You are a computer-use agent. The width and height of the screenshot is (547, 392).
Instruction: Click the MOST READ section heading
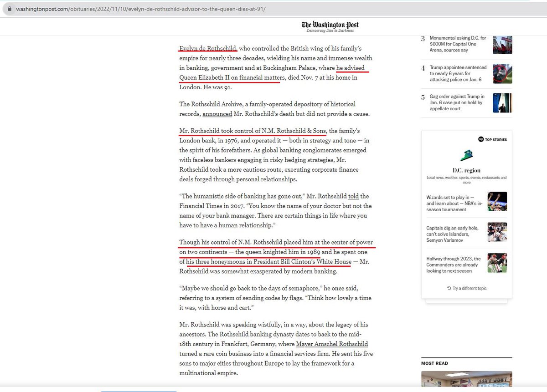tap(434, 363)
